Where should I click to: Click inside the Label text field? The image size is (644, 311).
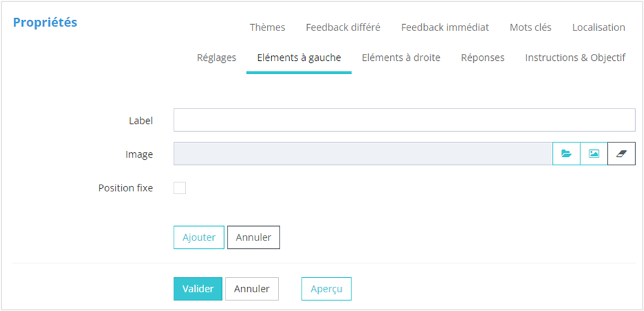[x=404, y=120]
